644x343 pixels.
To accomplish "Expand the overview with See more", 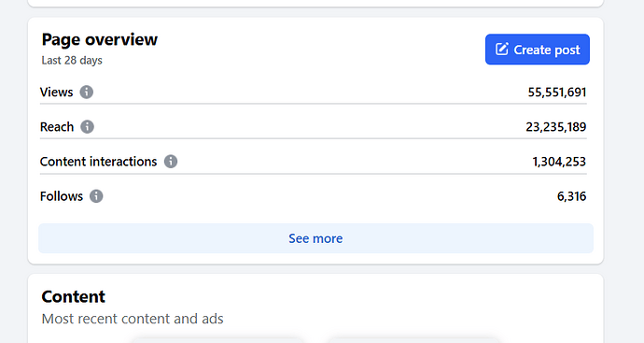I will point(315,238).
